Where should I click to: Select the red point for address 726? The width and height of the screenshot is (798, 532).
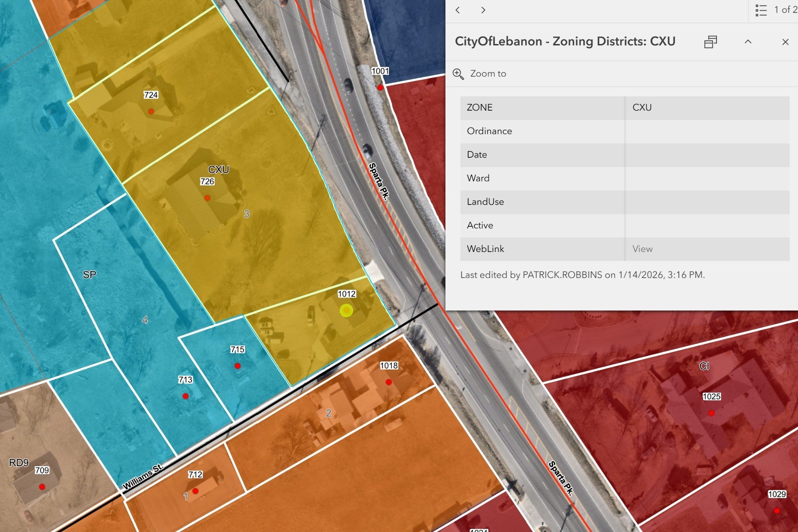click(x=207, y=198)
